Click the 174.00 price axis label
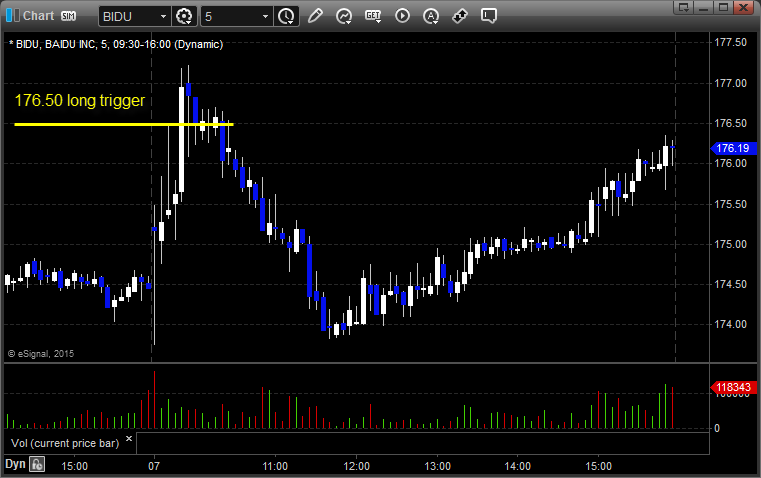The width and height of the screenshot is (761, 478). [x=730, y=324]
